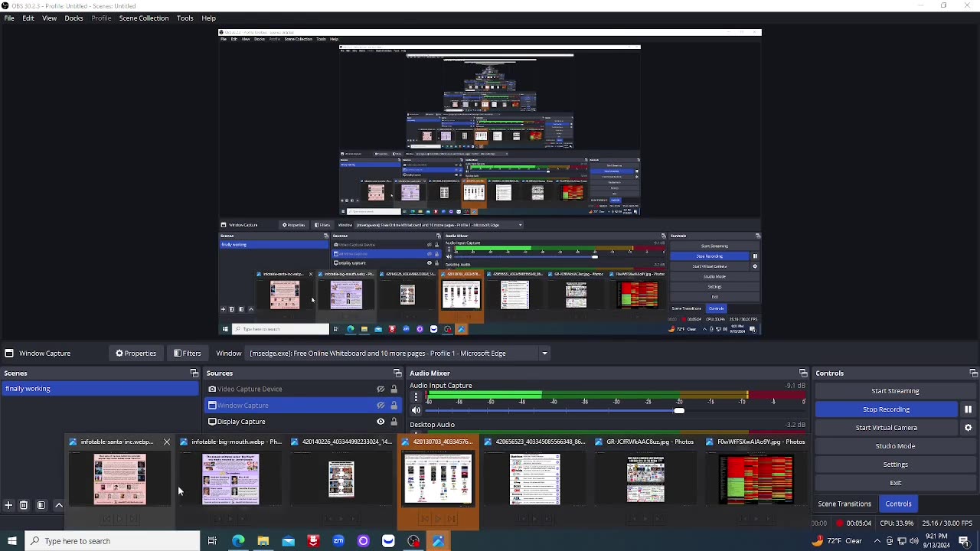Switch to OBS Studio taskbar icon
This screenshot has height=551, width=980.
413,541
